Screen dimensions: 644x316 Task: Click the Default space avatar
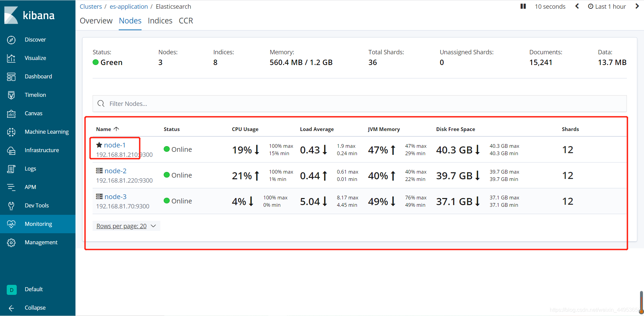(x=11, y=290)
